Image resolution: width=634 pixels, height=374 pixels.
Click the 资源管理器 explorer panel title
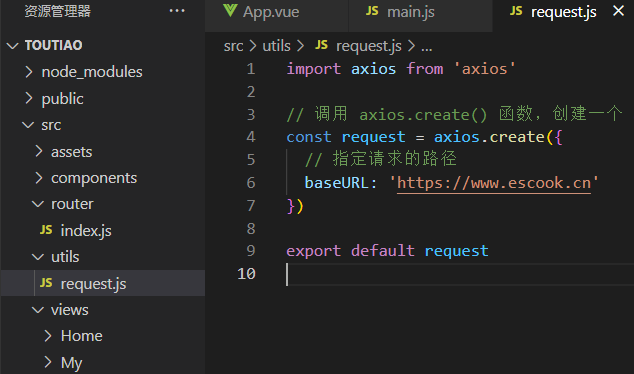click(57, 11)
